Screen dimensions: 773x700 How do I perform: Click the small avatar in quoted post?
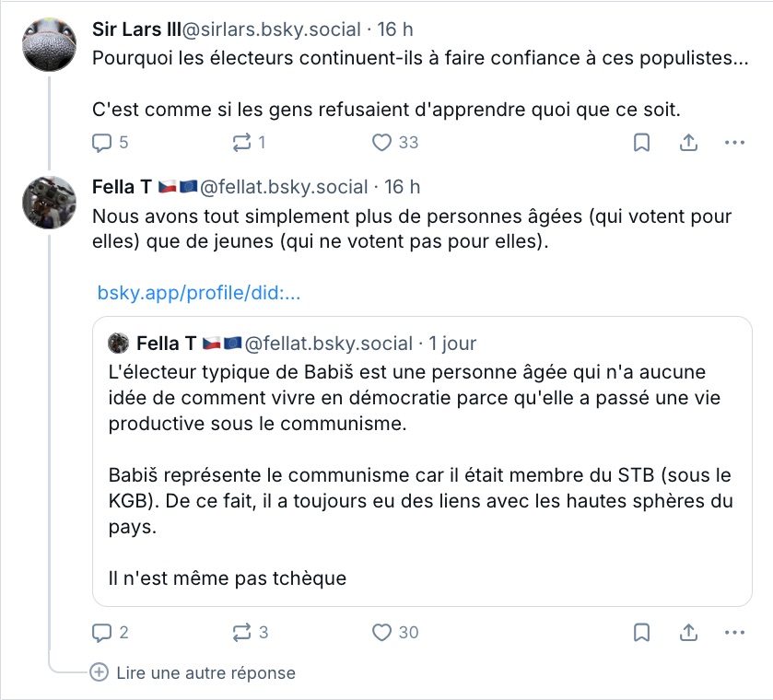point(118,344)
